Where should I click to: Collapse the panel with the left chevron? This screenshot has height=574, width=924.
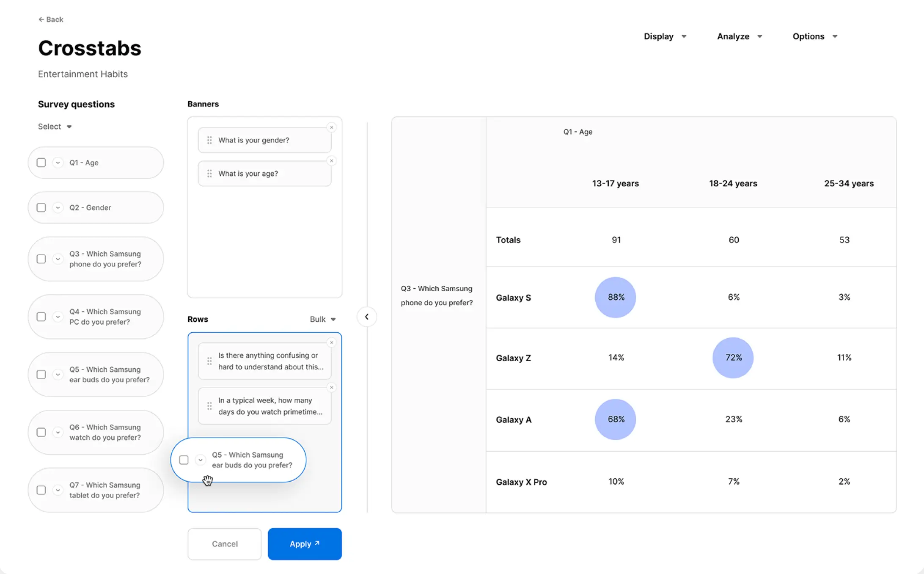click(367, 317)
